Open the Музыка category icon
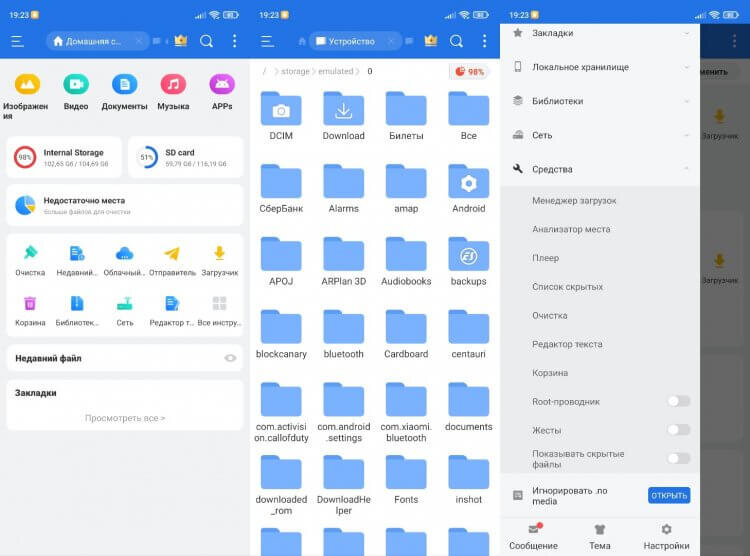The width and height of the screenshot is (750, 556). (x=173, y=84)
